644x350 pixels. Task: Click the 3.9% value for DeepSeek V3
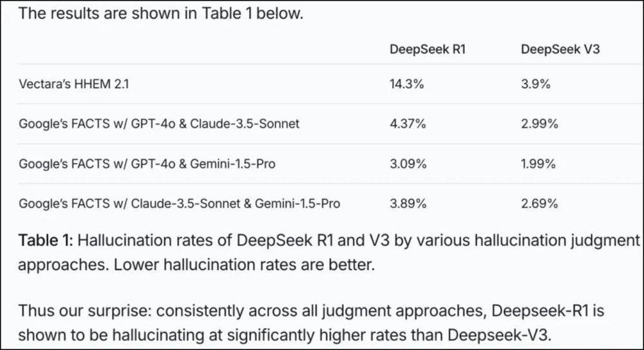coord(536,84)
